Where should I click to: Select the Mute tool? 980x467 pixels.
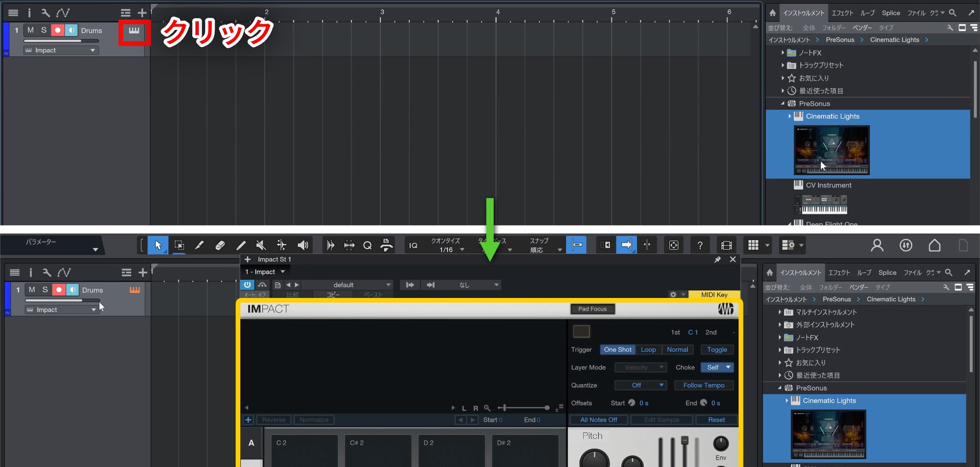click(x=261, y=245)
